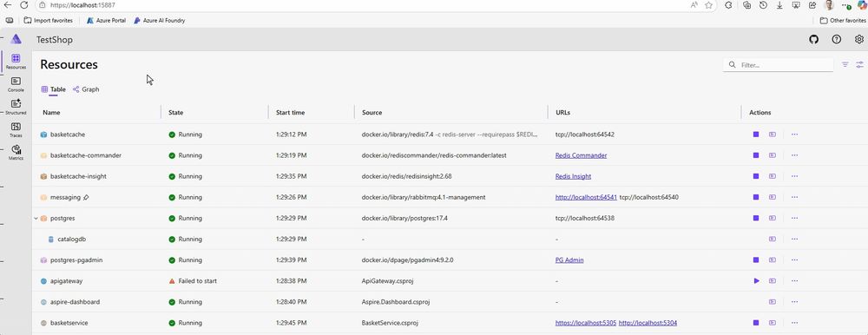Stop the basketservice resource
Viewport: 868px width, 335px height.
point(756,323)
